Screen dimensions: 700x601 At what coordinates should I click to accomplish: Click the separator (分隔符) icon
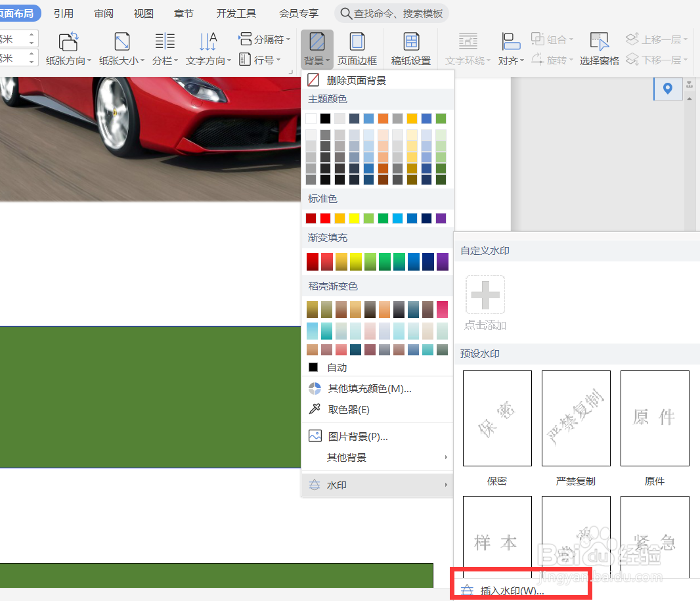coord(245,39)
